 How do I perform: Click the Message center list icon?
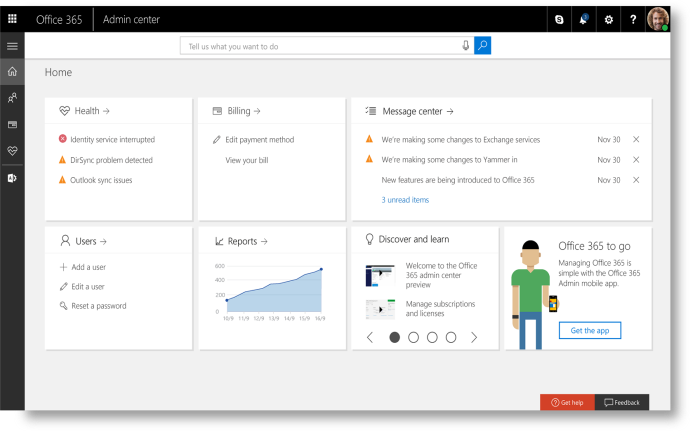tap(371, 111)
